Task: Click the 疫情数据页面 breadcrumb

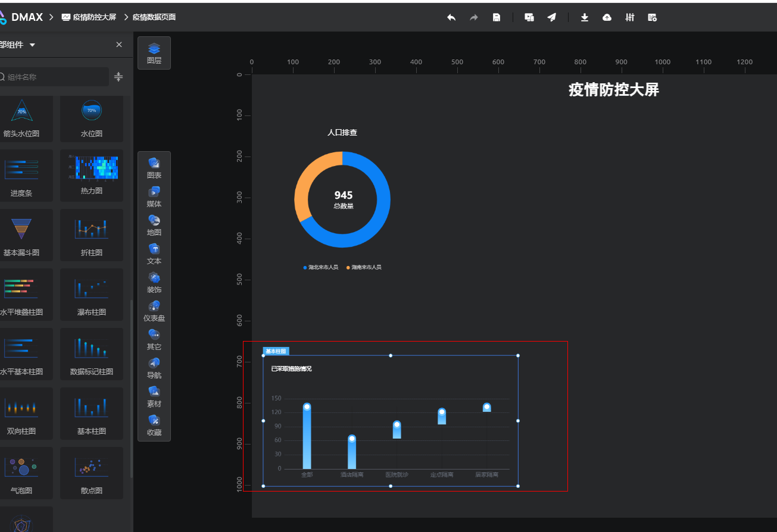Action: (154, 17)
